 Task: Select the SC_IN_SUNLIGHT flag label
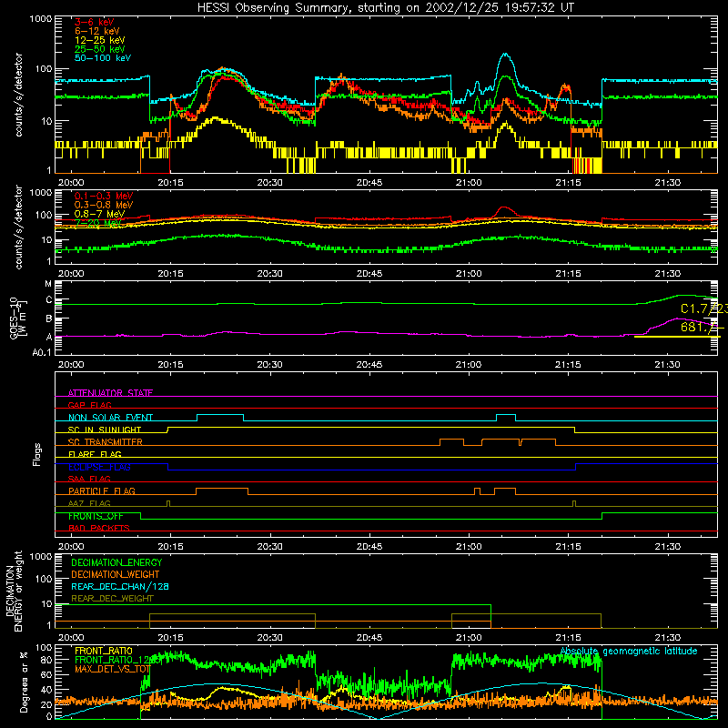[x=105, y=430]
